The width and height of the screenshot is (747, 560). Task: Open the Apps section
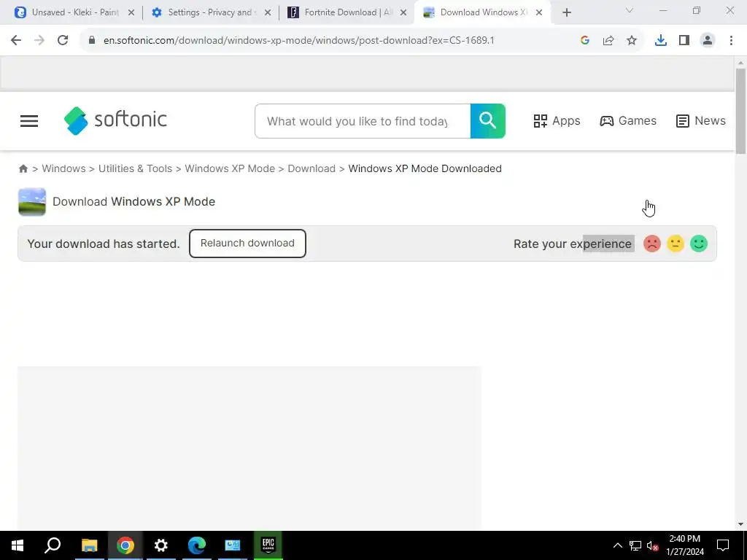click(557, 121)
